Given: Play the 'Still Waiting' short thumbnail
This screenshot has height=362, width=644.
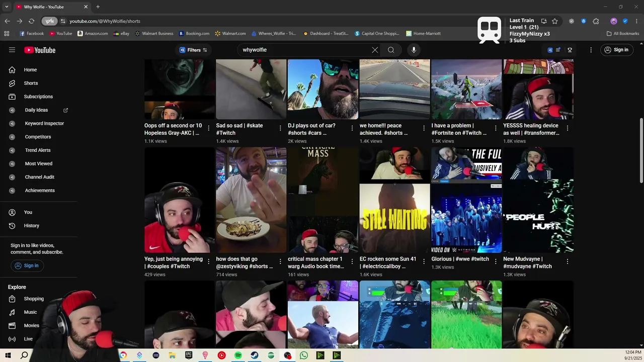Looking at the screenshot, I should click(x=394, y=200).
